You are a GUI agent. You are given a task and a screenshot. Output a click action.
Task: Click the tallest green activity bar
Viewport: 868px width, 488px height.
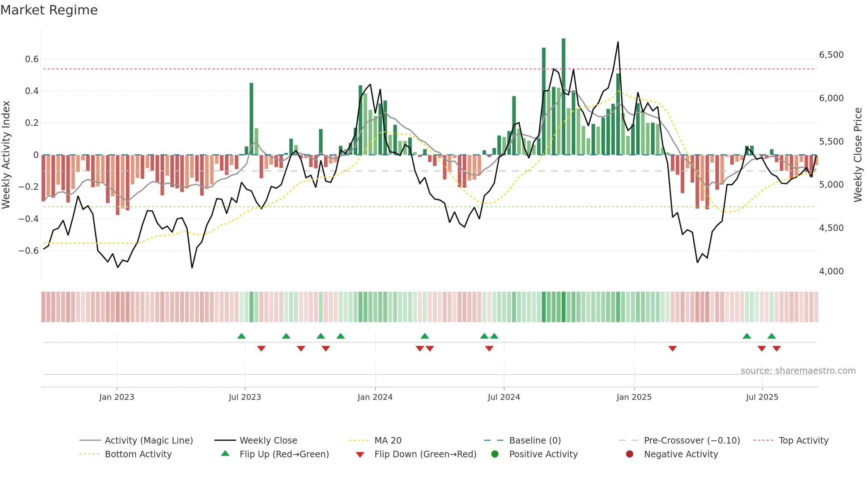(563, 97)
